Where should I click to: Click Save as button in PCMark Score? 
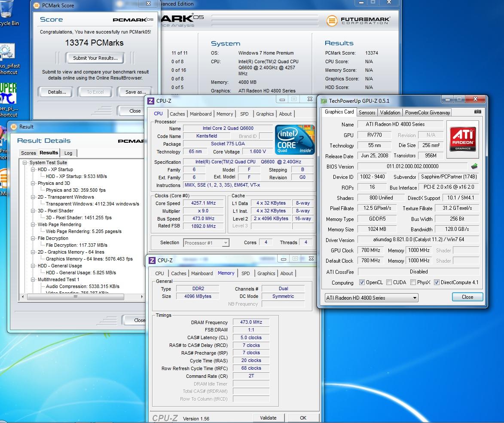[x=135, y=92]
